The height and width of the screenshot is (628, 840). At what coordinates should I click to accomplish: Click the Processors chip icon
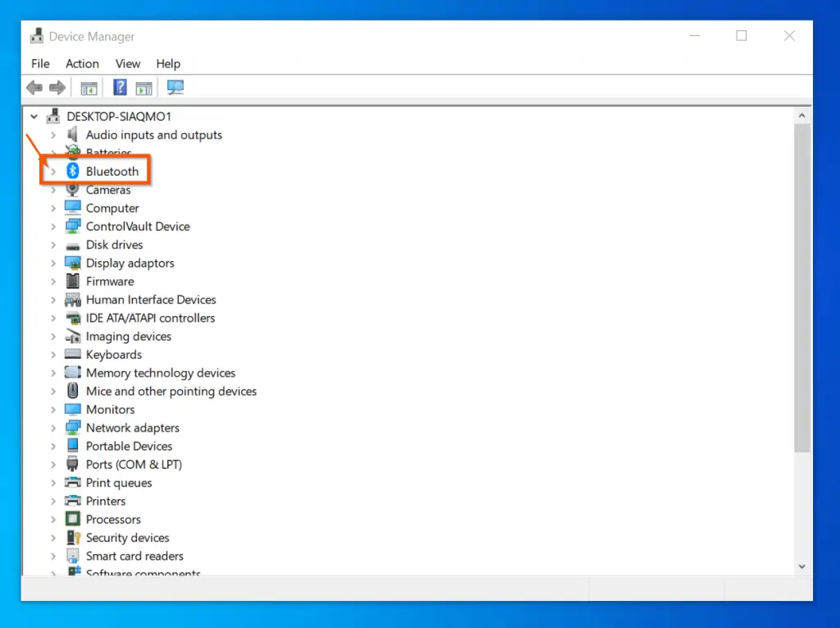73,519
